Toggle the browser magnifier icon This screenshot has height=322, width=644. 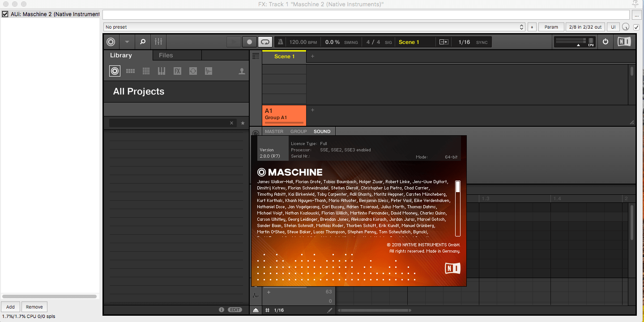point(143,42)
